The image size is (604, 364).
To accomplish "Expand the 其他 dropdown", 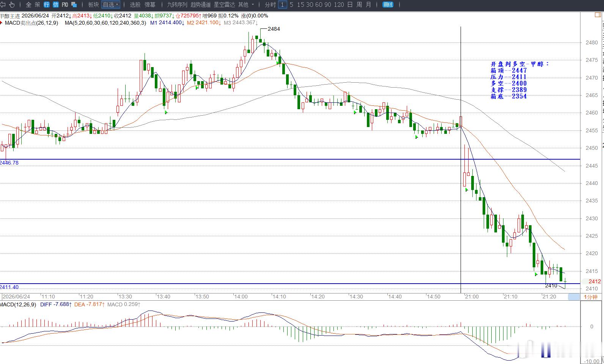I will 246,5.
